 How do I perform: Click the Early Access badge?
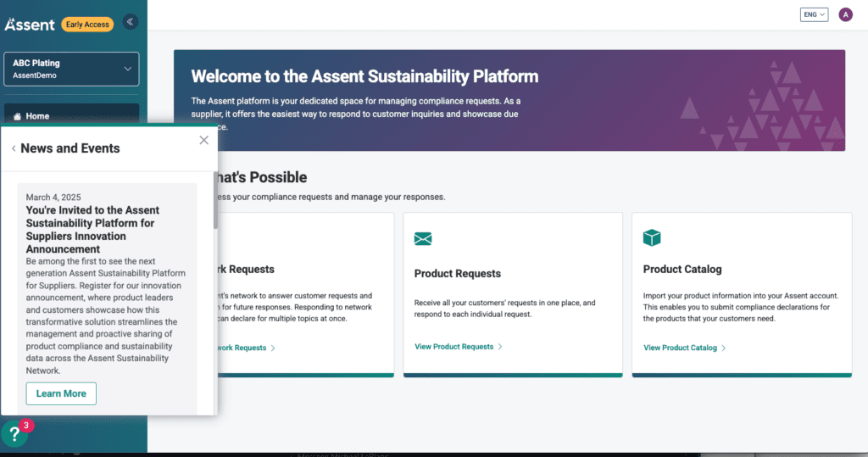tap(87, 25)
